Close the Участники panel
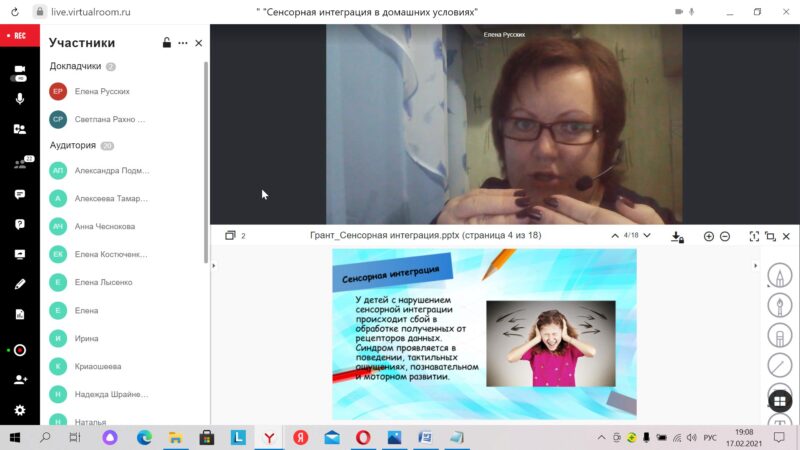Image resolution: width=800 pixels, height=450 pixels. click(x=198, y=43)
